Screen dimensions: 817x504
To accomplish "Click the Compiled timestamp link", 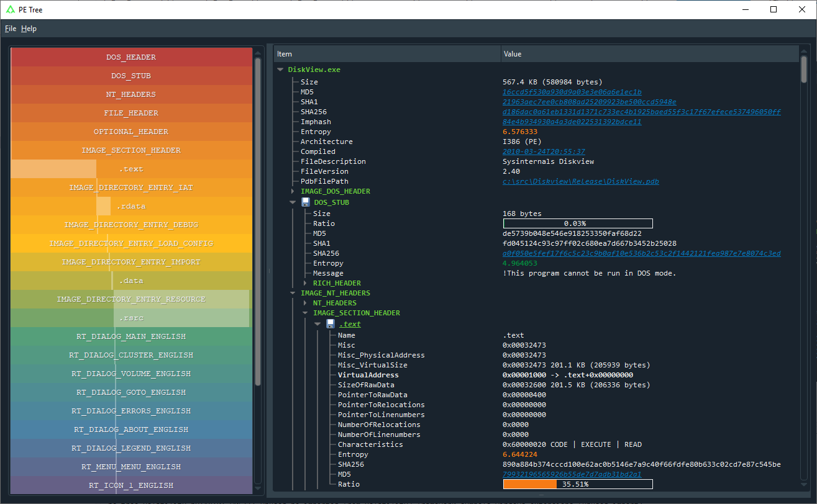I will point(542,151).
